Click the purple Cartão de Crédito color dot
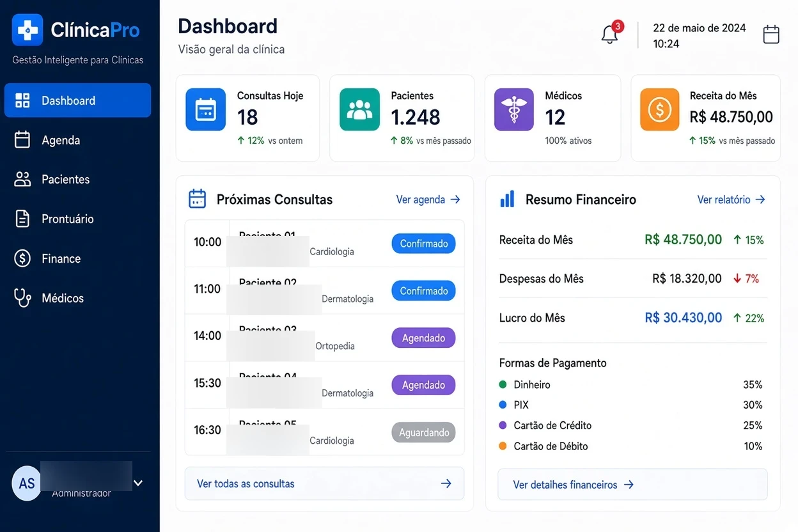Viewport: 798px width, 532px height. [x=503, y=425]
